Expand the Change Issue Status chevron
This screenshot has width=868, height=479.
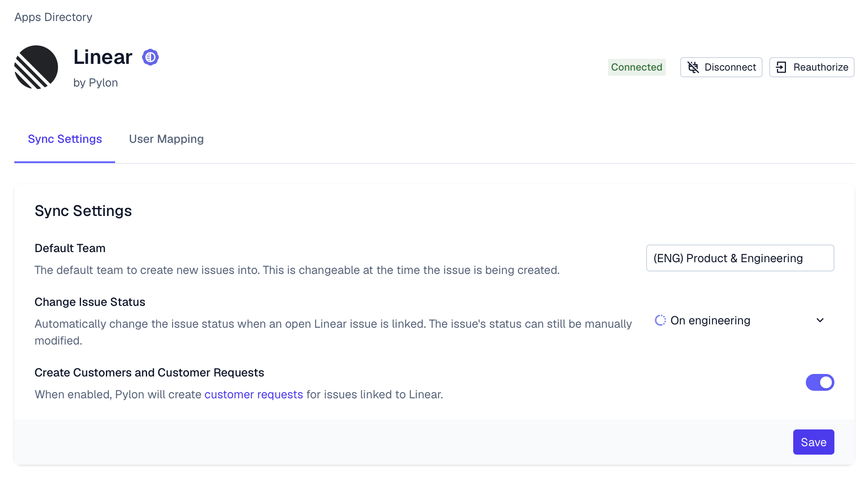820,320
